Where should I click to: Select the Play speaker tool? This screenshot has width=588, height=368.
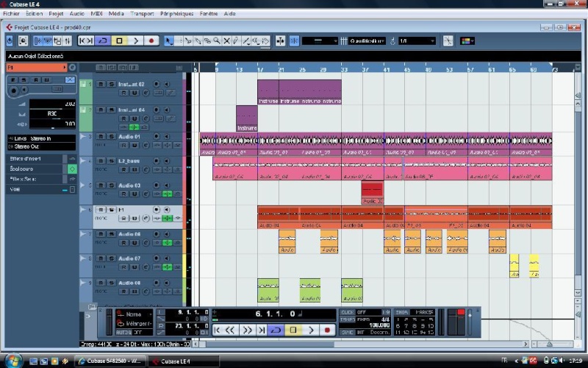click(x=256, y=40)
